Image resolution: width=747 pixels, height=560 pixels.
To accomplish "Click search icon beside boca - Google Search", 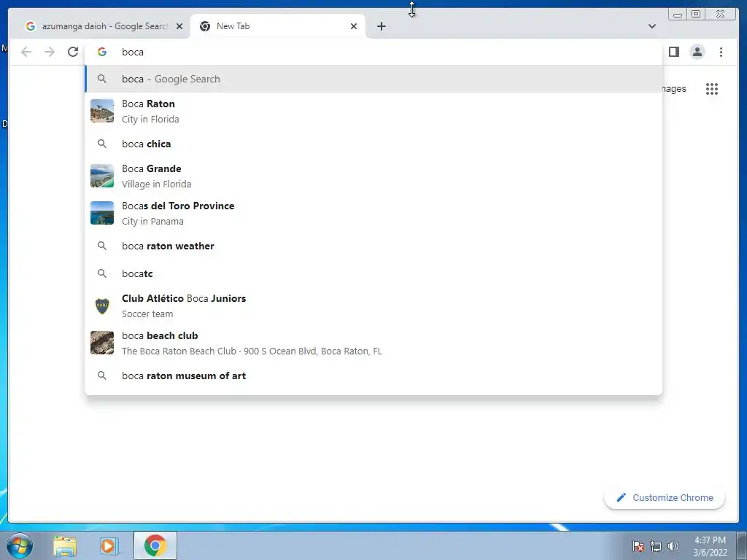I will coord(102,79).
